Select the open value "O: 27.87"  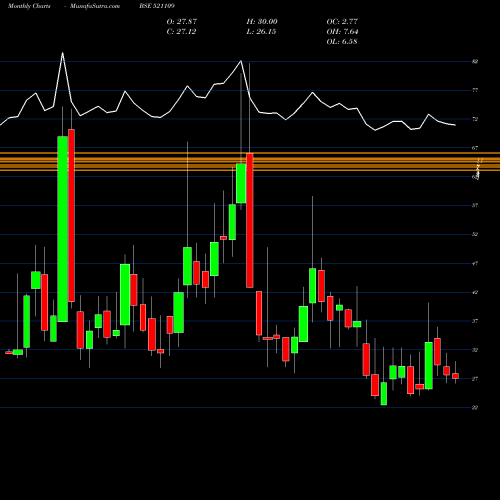182,22
